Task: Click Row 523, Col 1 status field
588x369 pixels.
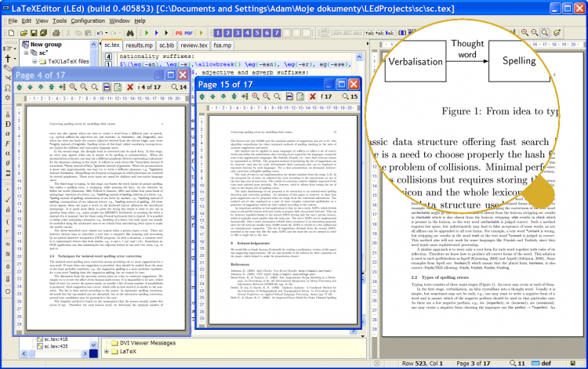Action: click(423, 364)
